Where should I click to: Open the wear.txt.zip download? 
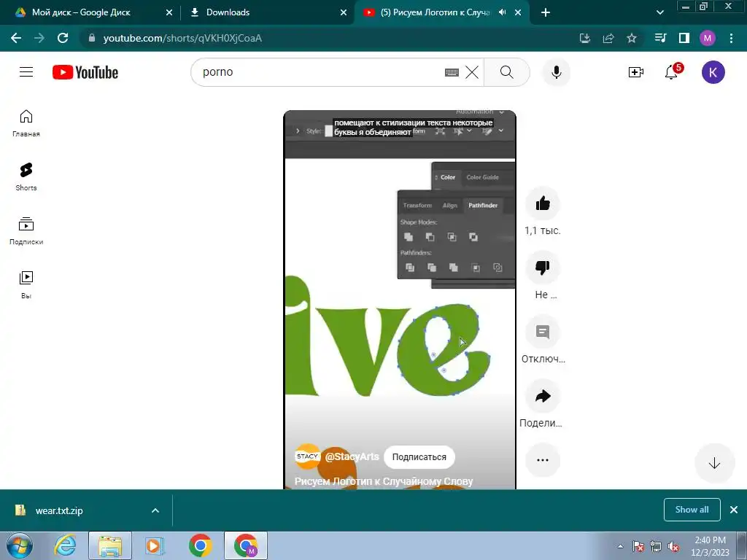point(58,510)
